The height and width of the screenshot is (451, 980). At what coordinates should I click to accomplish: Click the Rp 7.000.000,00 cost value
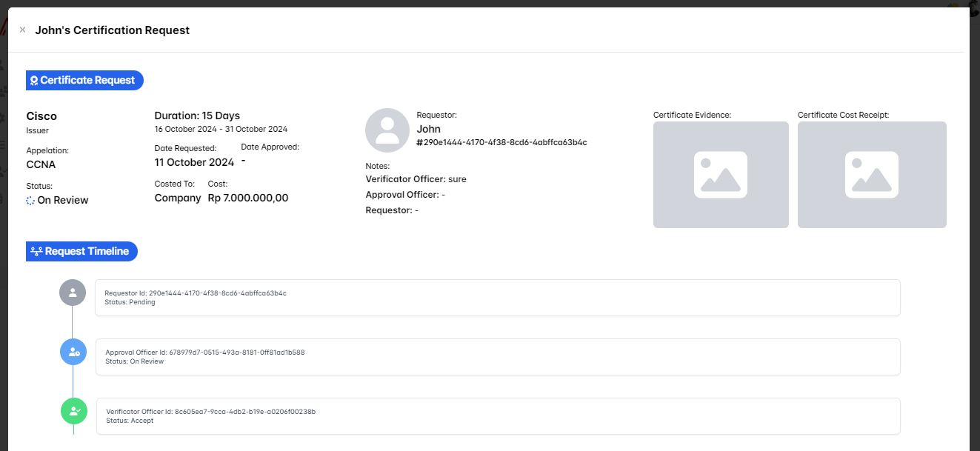[x=248, y=198]
